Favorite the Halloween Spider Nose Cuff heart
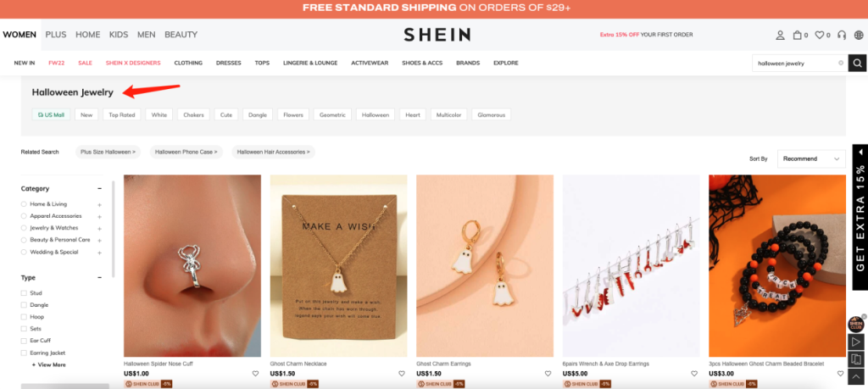Screen dimensions: 868x389 click(255, 374)
